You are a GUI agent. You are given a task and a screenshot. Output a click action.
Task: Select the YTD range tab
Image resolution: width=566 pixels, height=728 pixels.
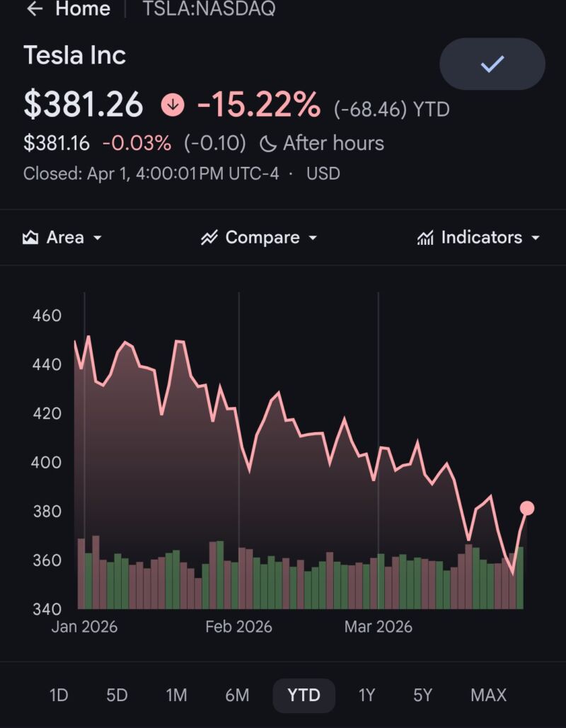[x=304, y=695]
